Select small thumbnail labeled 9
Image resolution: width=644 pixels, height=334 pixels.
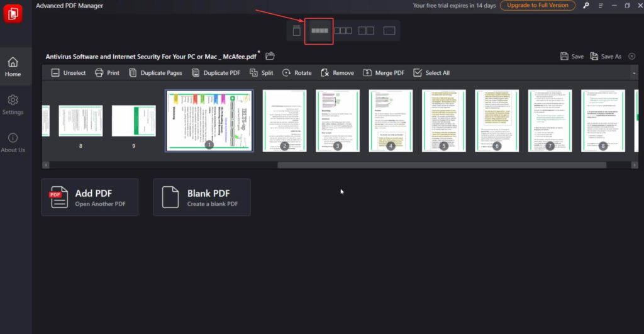click(134, 121)
